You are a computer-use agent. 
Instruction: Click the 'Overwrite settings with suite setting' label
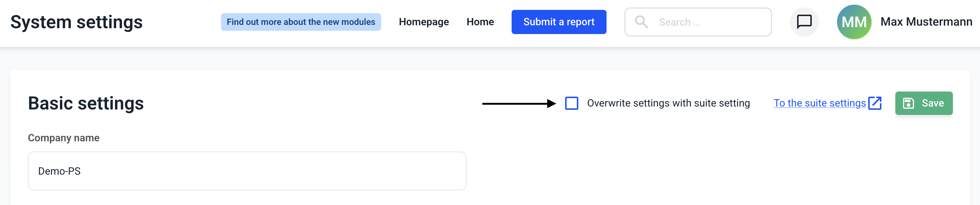tap(668, 103)
